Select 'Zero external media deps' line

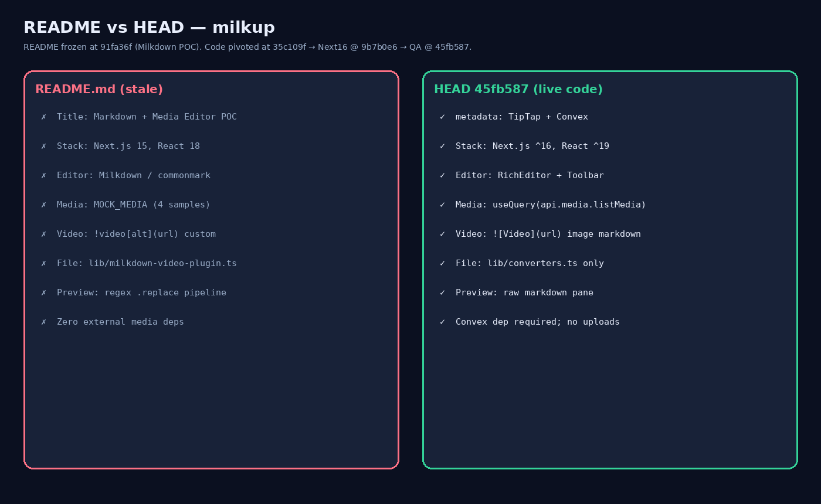click(x=120, y=322)
